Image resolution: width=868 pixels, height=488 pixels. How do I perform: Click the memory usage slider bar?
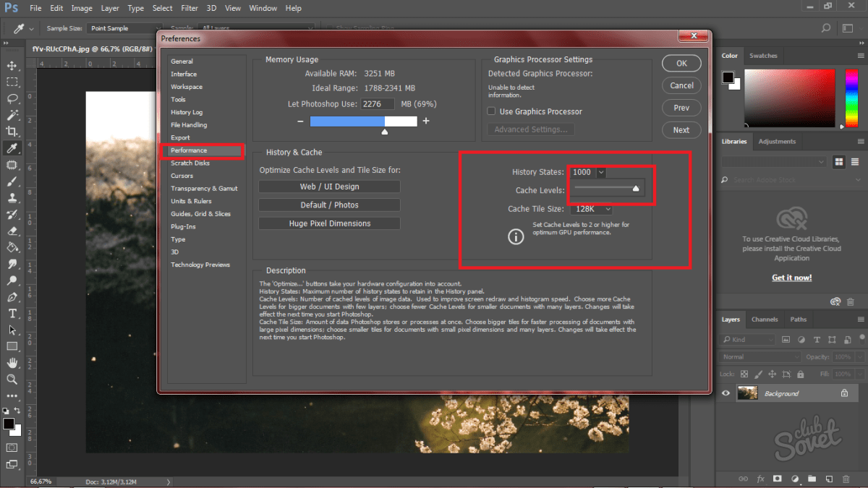coord(363,121)
